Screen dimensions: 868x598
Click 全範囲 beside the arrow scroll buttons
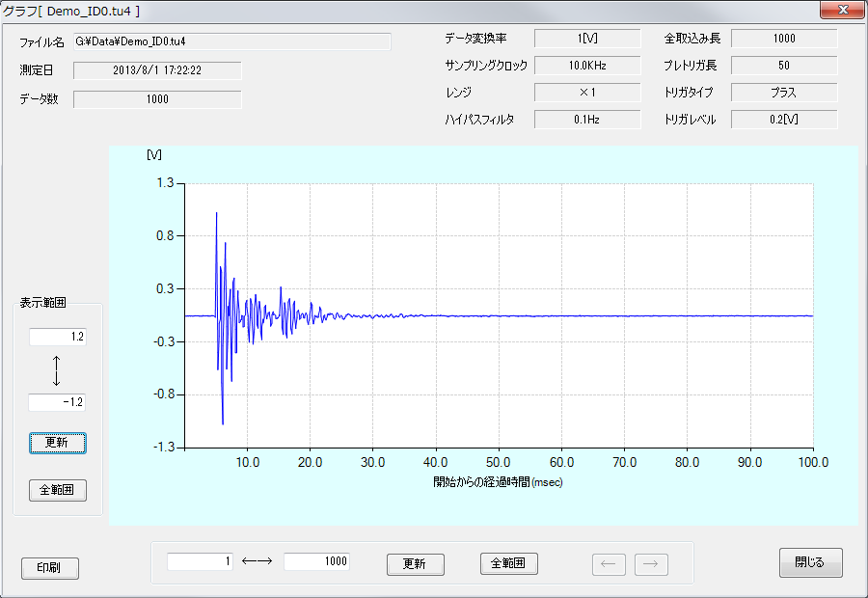click(508, 563)
